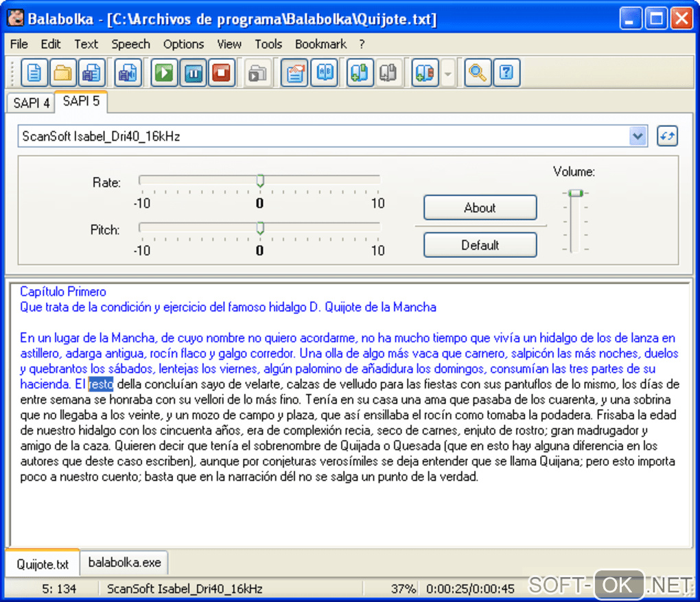Click the New document toolbar icon

pos(34,73)
